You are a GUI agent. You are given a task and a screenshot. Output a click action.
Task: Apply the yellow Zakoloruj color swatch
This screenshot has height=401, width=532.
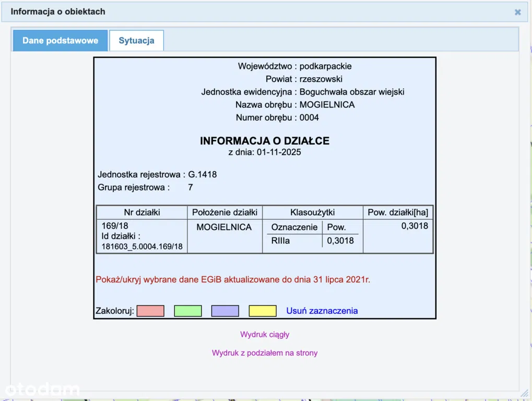tap(263, 311)
